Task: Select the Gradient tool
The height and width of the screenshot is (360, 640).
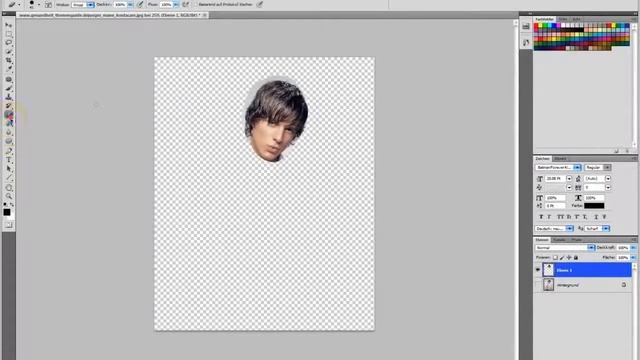Action: click(x=9, y=123)
